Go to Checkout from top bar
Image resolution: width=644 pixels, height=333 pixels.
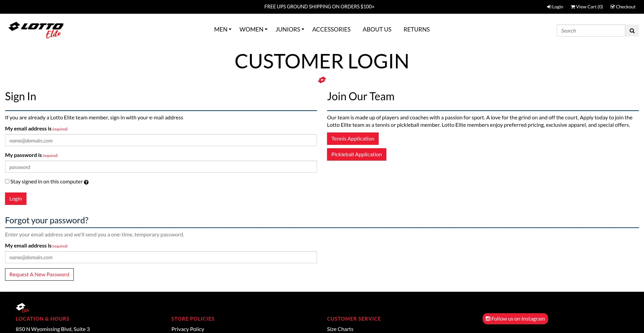pyautogui.click(x=623, y=7)
